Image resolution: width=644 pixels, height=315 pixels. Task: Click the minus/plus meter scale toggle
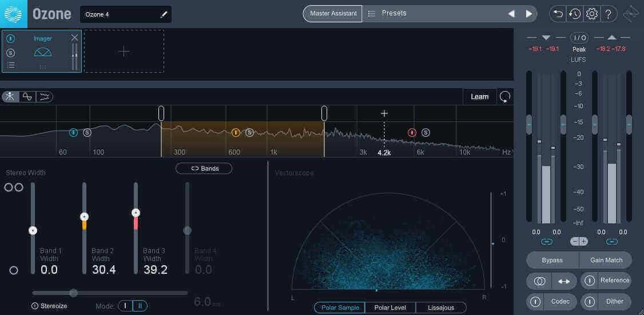[579, 241]
